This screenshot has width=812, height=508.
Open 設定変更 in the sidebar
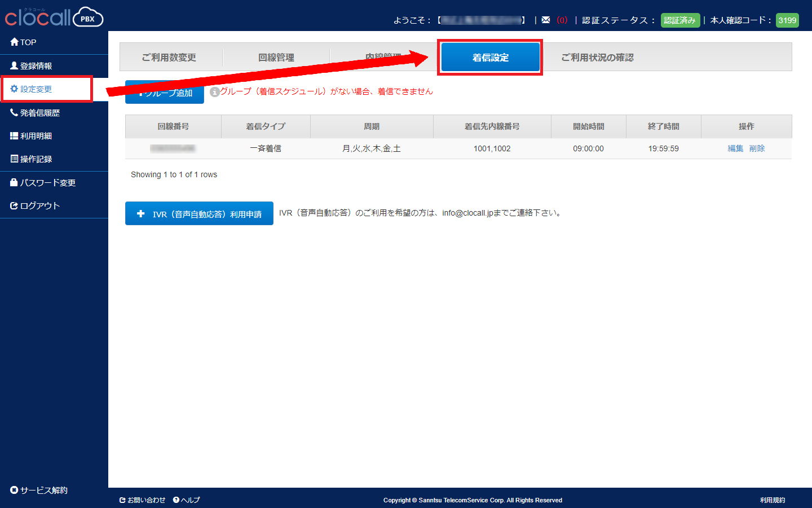pyautogui.click(x=31, y=89)
